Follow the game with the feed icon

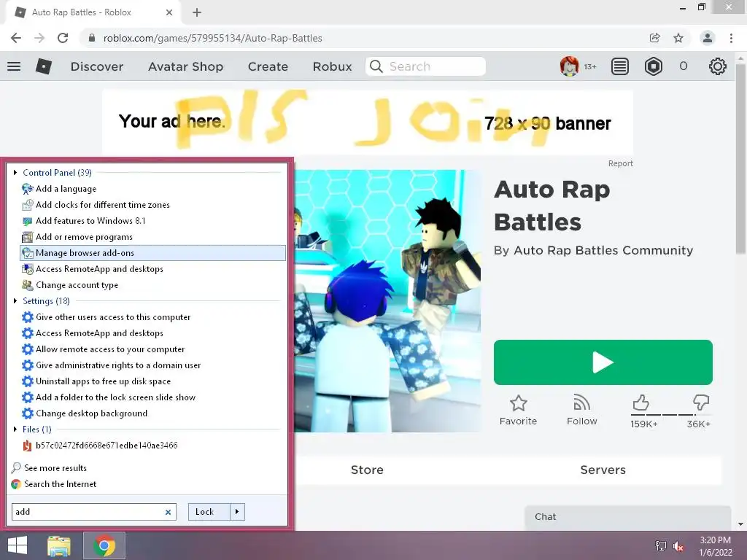[x=581, y=402]
